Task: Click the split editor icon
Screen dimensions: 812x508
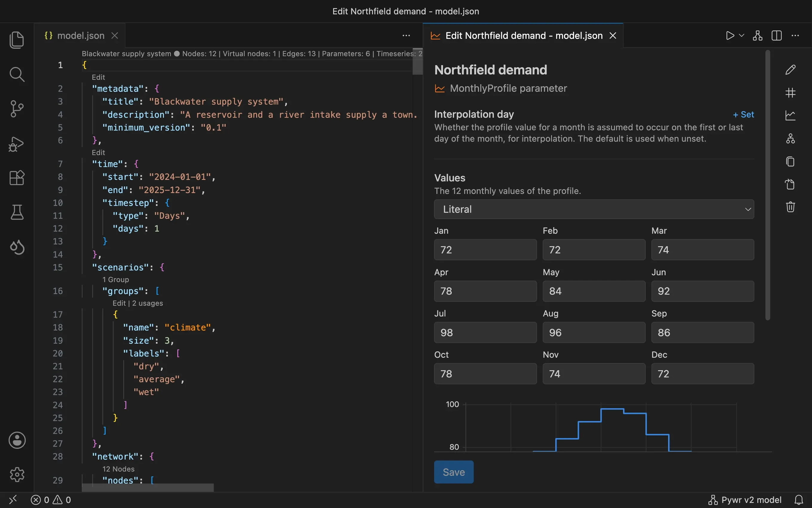Action: [776, 36]
